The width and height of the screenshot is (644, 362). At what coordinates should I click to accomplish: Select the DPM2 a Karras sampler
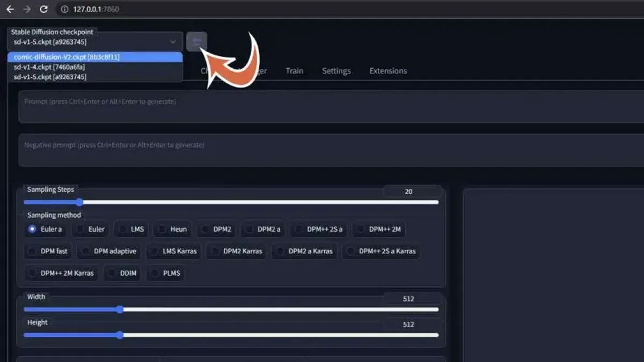[304, 251]
